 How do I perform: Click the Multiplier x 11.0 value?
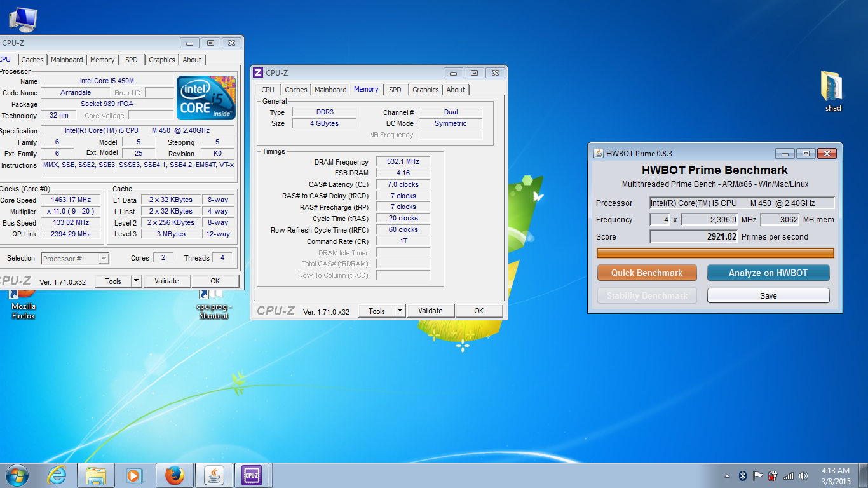71,212
